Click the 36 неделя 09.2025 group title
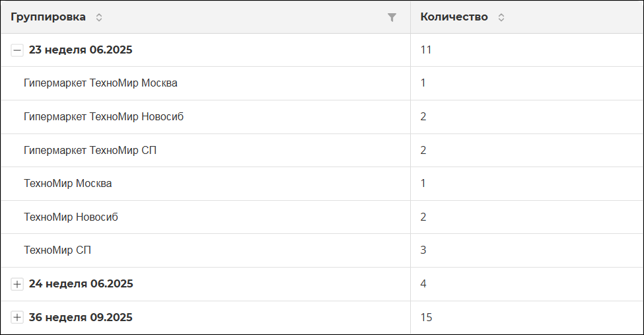 click(81, 317)
